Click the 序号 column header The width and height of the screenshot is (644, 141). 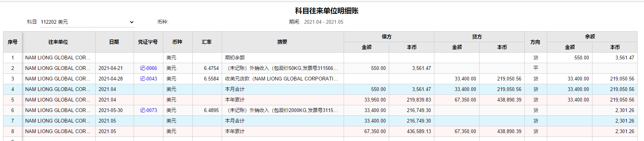[12, 42]
